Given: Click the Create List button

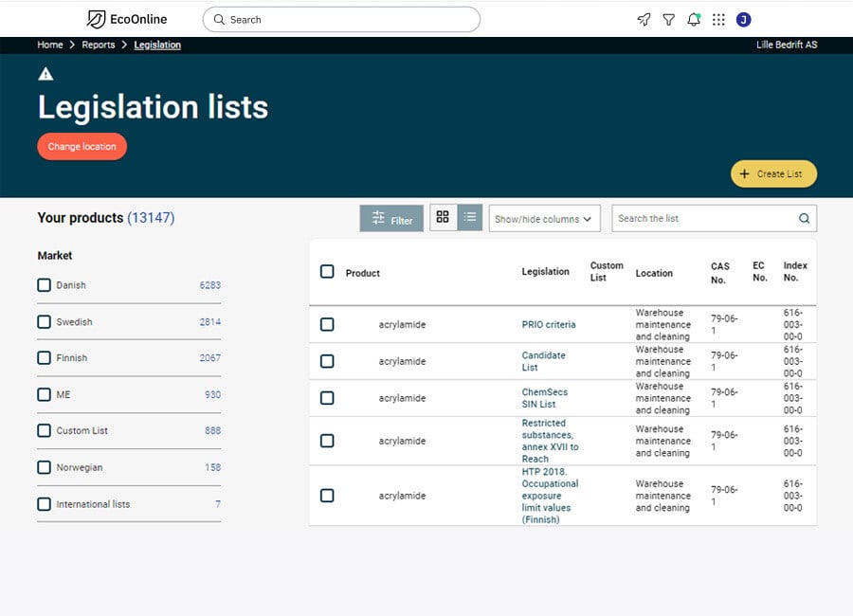Looking at the screenshot, I should tap(773, 173).
